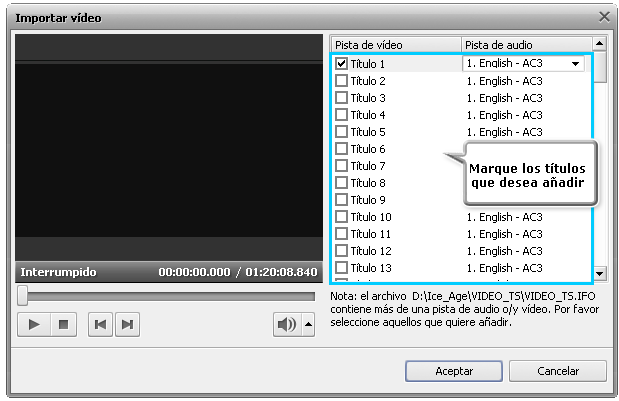Viewport: 619px width, 401px height.
Task: Check the Título 3 checkbox
Action: (x=341, y=97)
